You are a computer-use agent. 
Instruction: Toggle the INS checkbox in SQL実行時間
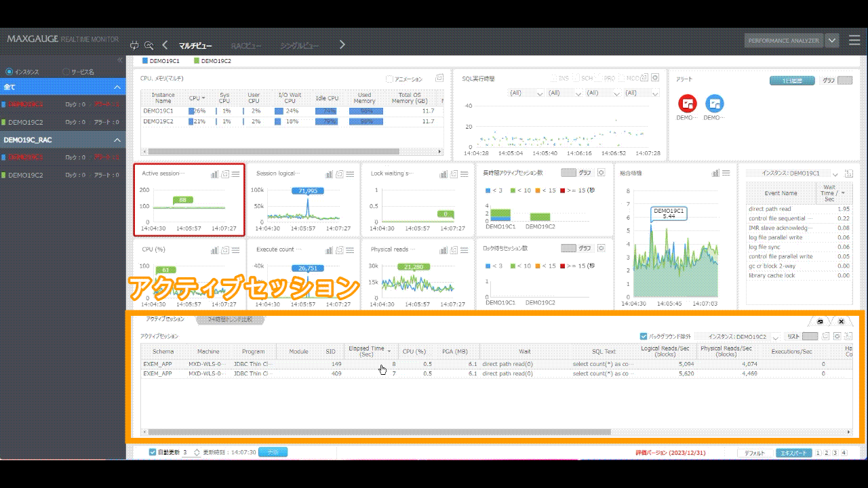[554, 79]
